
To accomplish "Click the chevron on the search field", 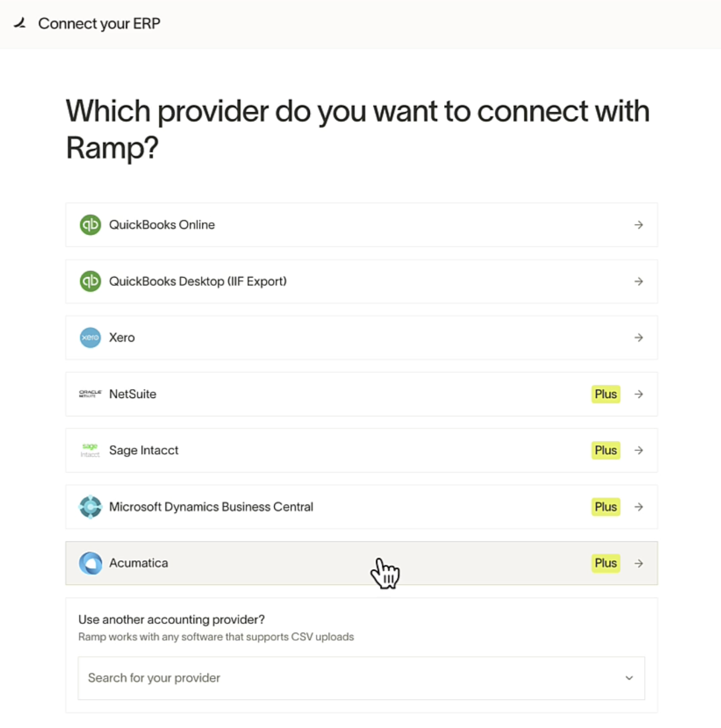I will coord(629,678).
